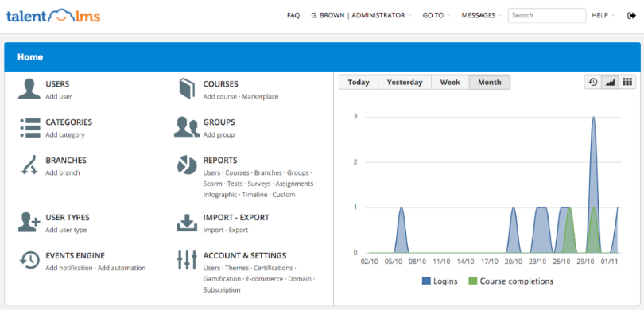
Task: Open the Scorm reports link
Action: (x=213, y=184)
